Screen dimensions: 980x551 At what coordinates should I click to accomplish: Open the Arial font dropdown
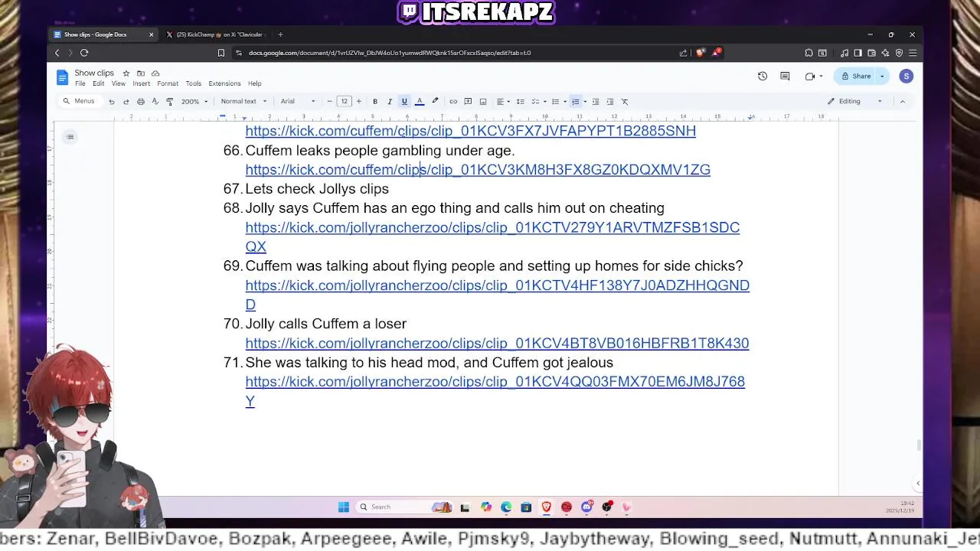click(x=298, y=101)
